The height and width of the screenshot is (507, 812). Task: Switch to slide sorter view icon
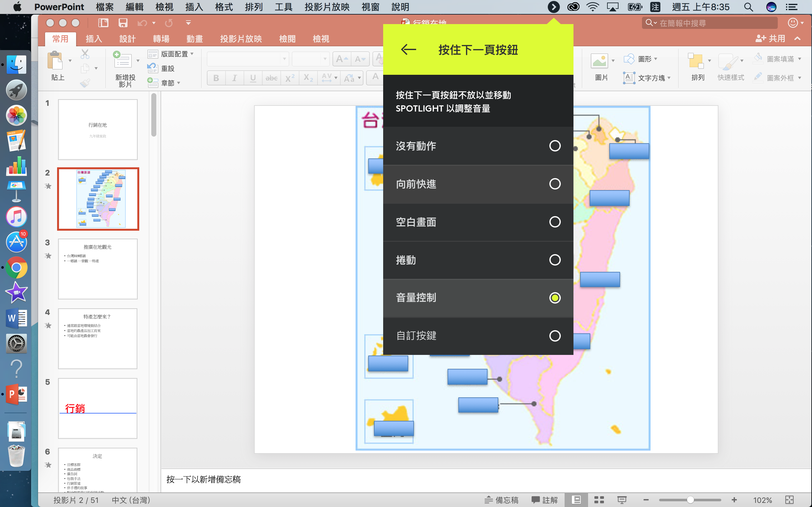coord(599,500)
